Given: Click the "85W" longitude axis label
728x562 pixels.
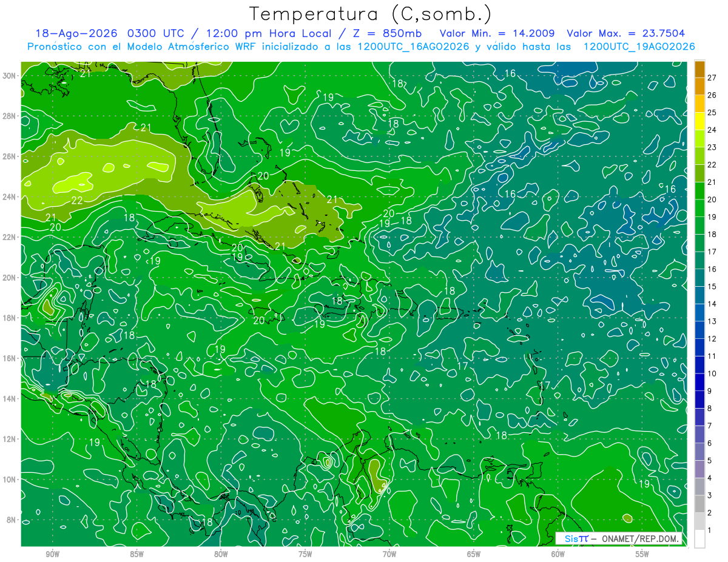Looking at the screenshot, I should (x=136, y=554).
